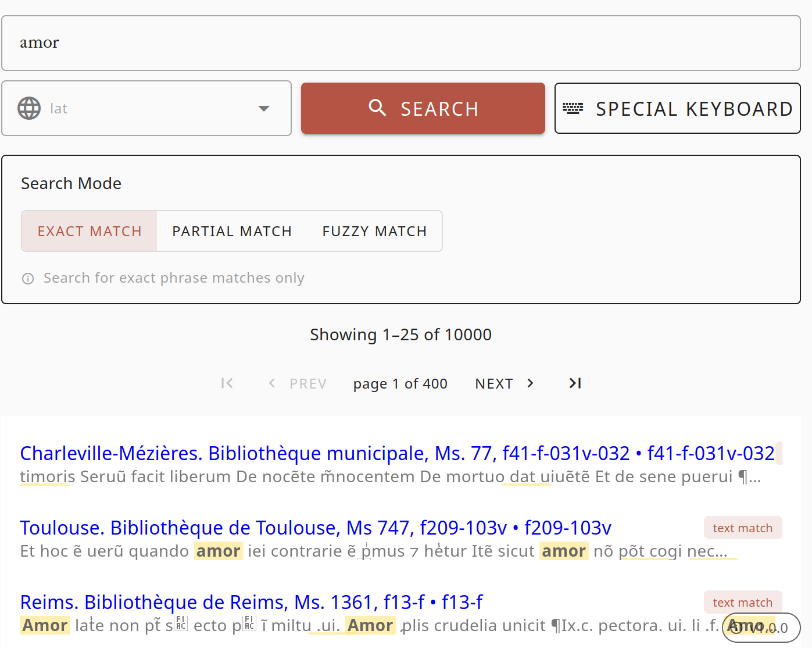Image resolution: width=812 pixels, height=648 pixels.
Task: Click the previous page chevron arrow
Action: pyautogui.click(x=271, y=383)
